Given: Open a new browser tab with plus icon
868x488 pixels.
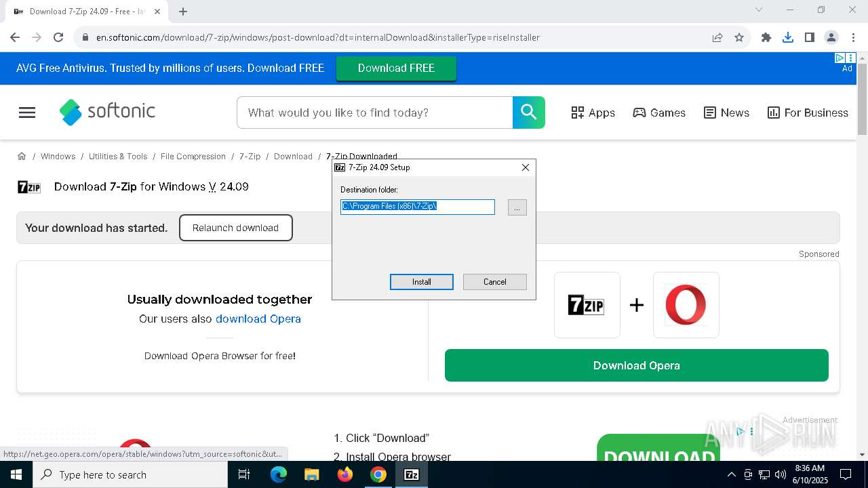Looking at the screenshot, I should (183, 11).
